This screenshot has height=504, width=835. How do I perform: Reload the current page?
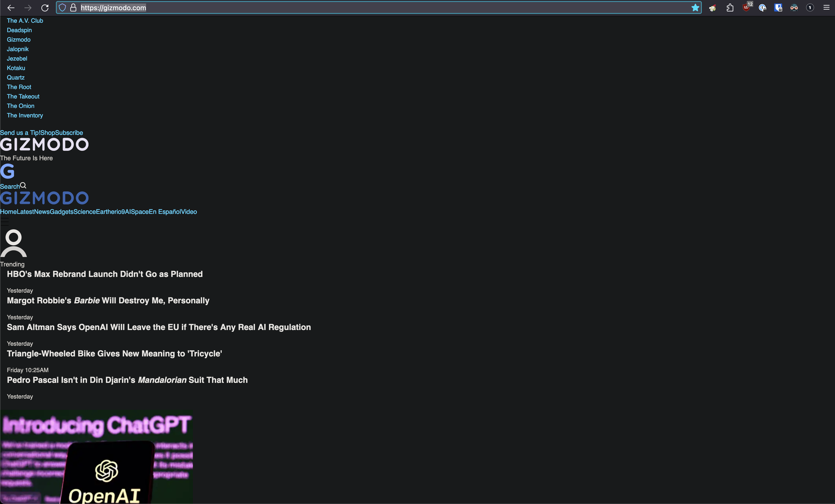pyautogui.click(x=45, y=8)
